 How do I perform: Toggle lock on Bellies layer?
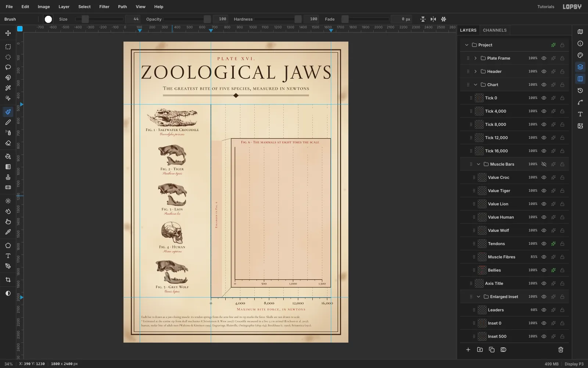tap(562, 270)
